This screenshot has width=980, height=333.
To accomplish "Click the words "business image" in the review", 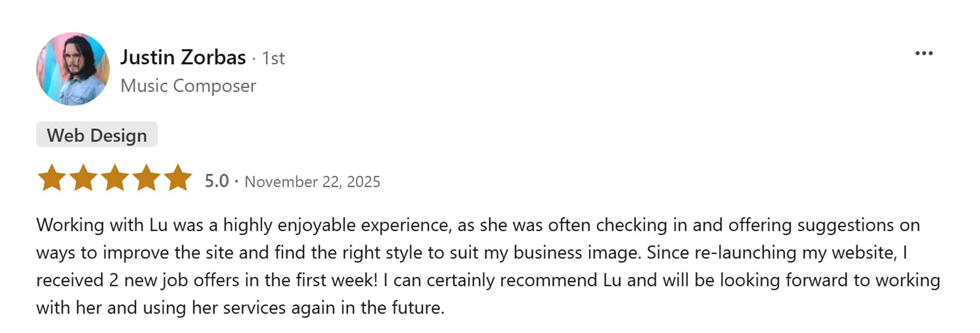I will (576, 252).
